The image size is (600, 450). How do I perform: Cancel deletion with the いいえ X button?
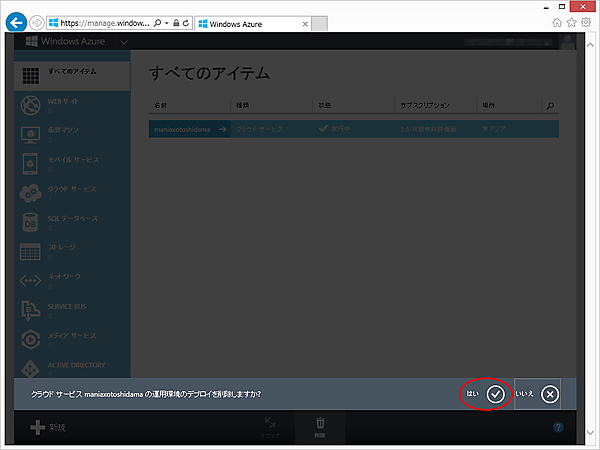(x=549, y=394)
